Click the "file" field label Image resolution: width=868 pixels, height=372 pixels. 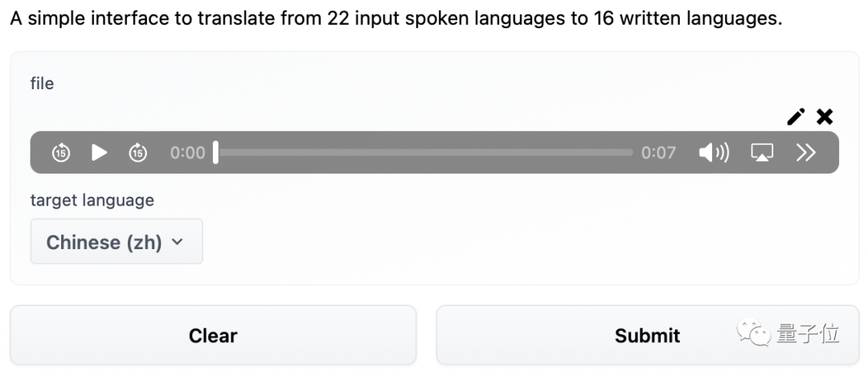42,83
